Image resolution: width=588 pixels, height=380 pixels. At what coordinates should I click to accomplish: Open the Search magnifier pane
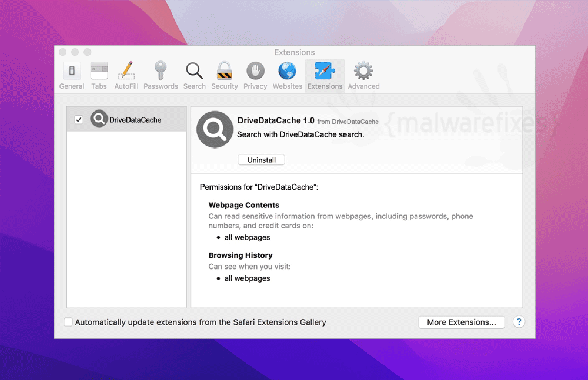click(194, 76)
